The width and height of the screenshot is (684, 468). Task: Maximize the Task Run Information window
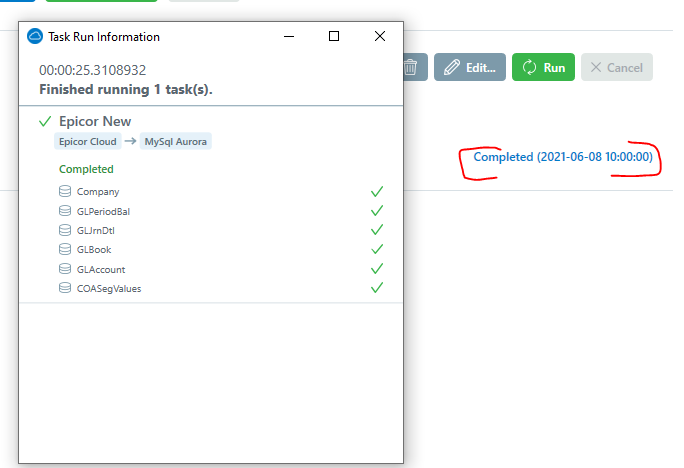click(334, 36)
